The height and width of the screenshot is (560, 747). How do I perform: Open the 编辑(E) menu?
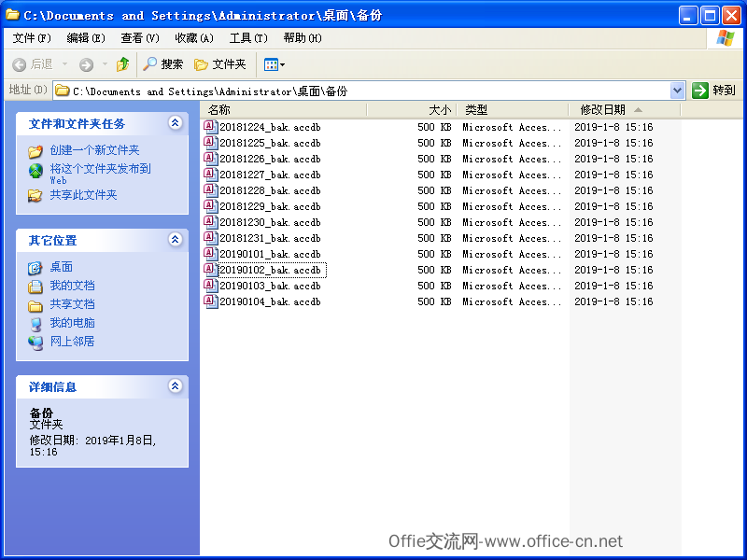click(86, 38)
